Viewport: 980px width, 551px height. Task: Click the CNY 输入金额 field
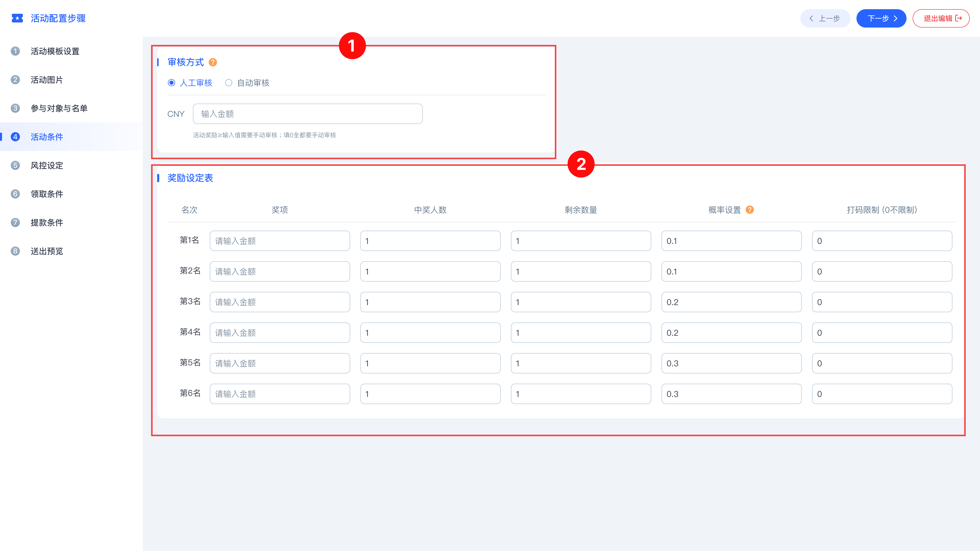[x=307, y=114]
